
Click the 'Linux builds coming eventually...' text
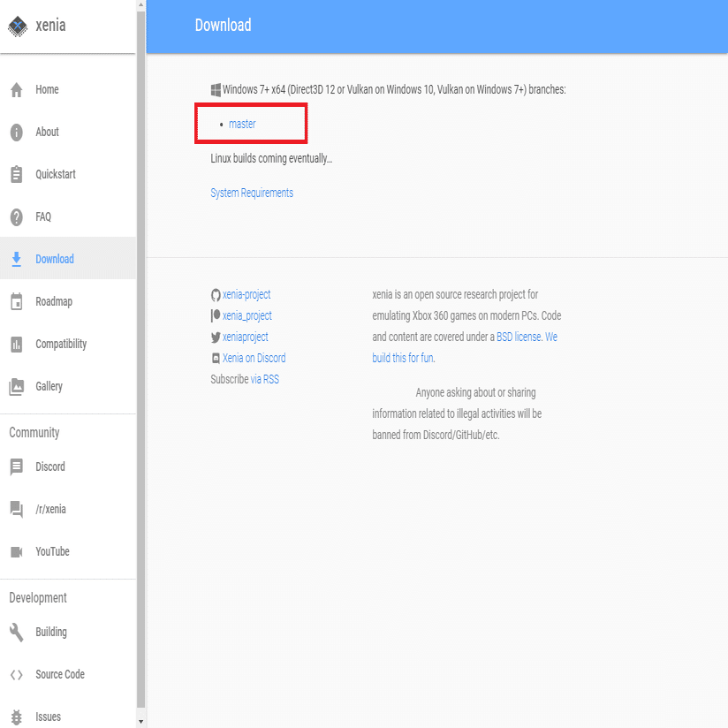[271, 159]
